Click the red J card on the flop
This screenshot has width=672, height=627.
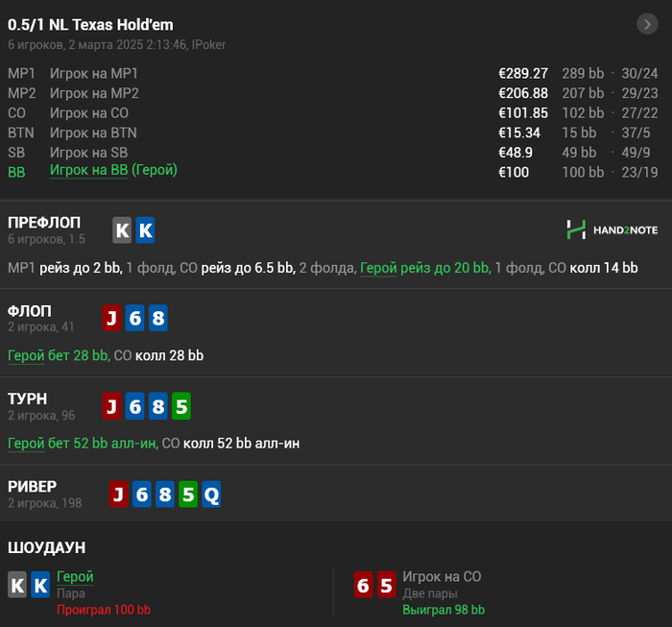[x=112, y=318]
